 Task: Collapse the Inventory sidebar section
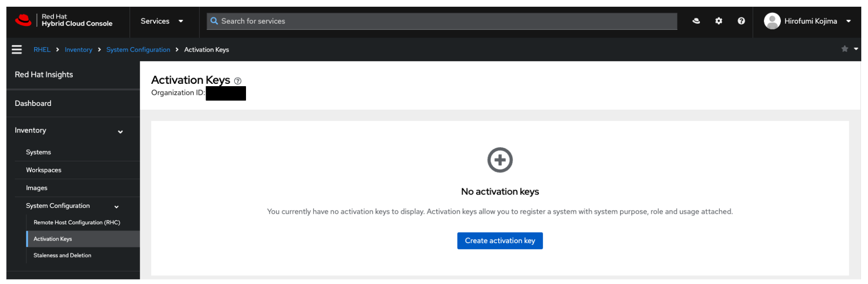click(x=73, y=130)
